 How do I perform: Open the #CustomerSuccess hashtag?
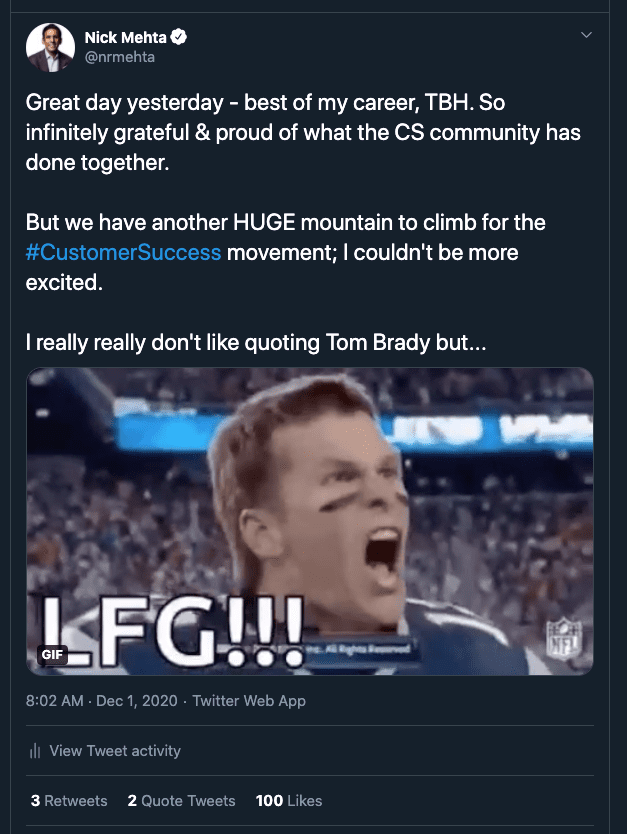pyautogui.click(x=123, y=252)
